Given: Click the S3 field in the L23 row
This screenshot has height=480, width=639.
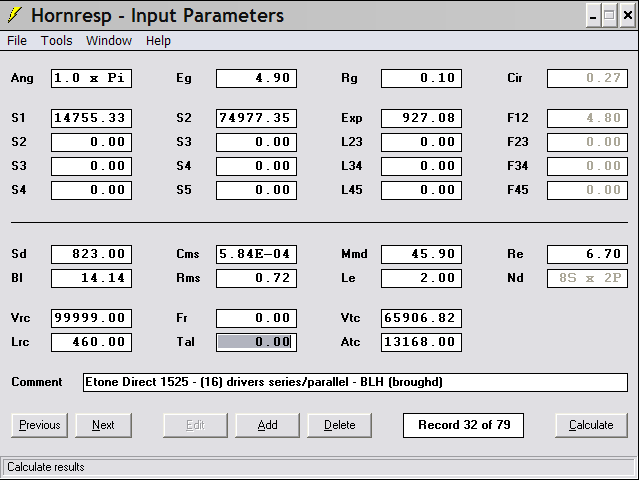Looking at the screenshot, I should click(x=256, y=142).
